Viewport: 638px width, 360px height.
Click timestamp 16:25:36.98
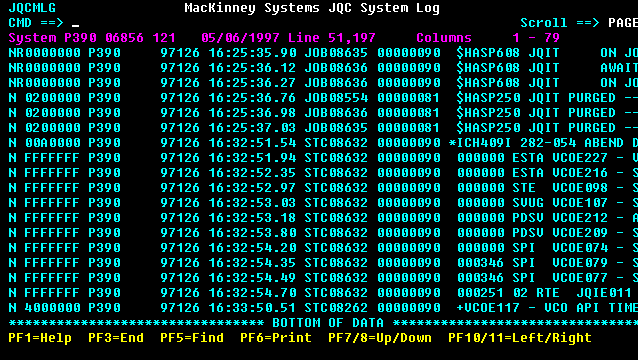coord(252,113)
